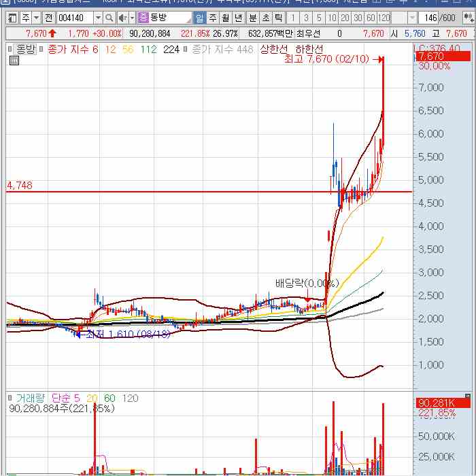Open the data table grid icon
Viewport: 476px width, 476px height.
(14, 61)
